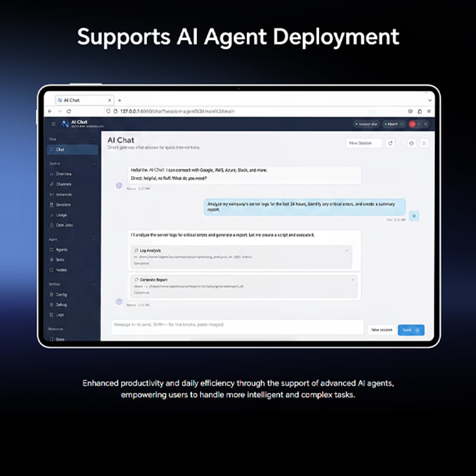Expand the Log Analysis tool card

click(x=241, y=257)
